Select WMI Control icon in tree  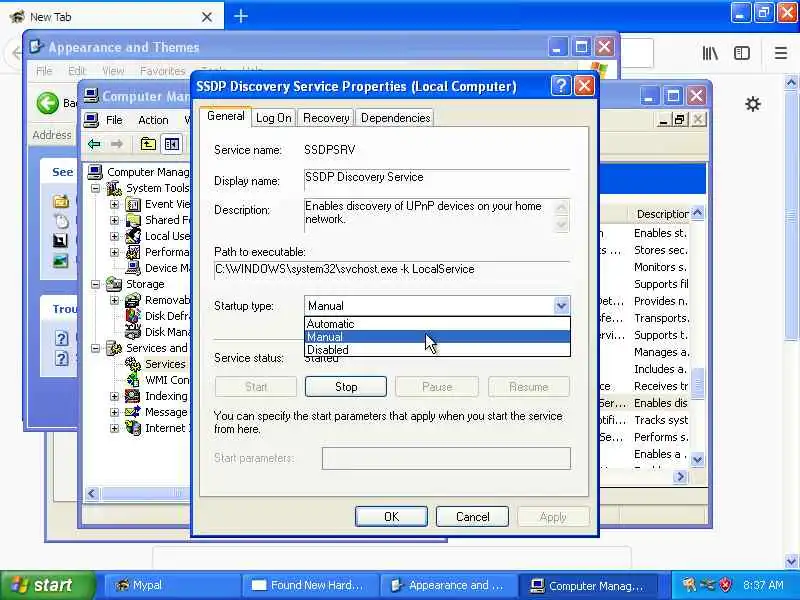pos(133,380)
